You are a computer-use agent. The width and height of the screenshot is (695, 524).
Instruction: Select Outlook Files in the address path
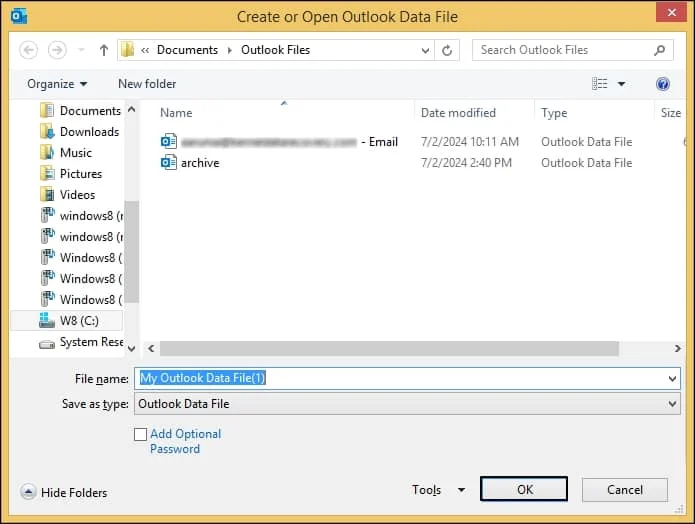coord(275,50)
